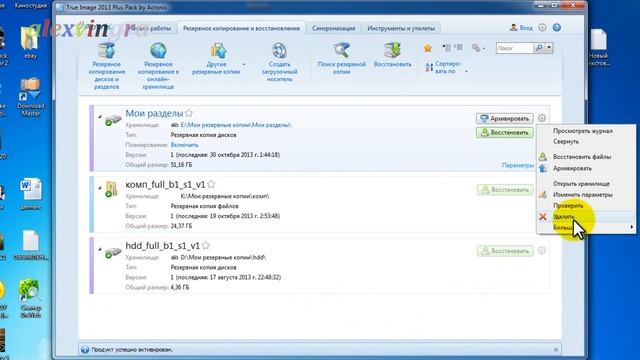Collapse the 'hdd_full_b1_s1_v1' backup box arrow
Image resolution: width=640 pixels, height=360 pixels.
(100, 249)
